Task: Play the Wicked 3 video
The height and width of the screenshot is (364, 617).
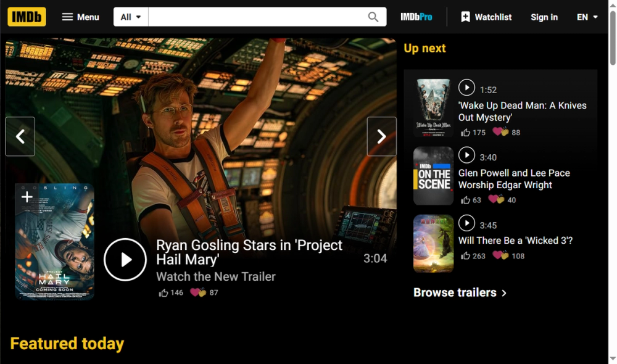Action: click(x=466, y=223)
